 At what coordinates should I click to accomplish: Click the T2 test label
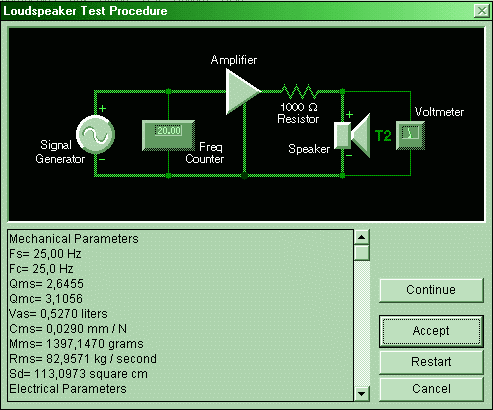383,136
